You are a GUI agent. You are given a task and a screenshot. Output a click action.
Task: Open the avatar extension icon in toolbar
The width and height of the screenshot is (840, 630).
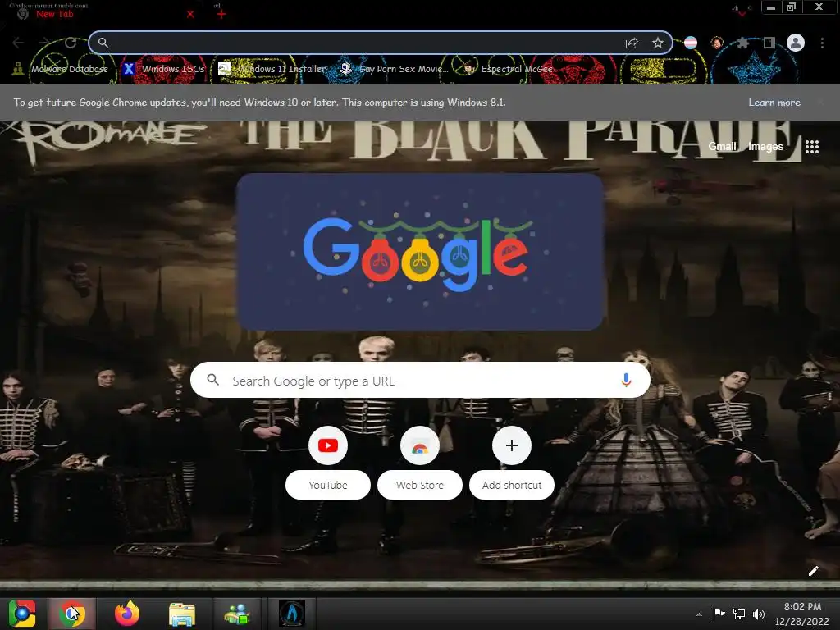(717, 43)
